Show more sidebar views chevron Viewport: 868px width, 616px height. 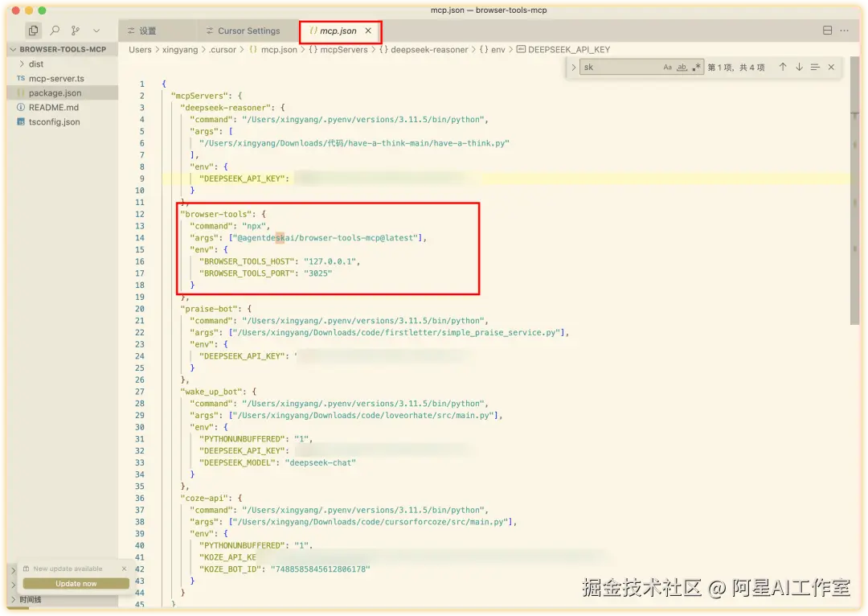[96, 31]
